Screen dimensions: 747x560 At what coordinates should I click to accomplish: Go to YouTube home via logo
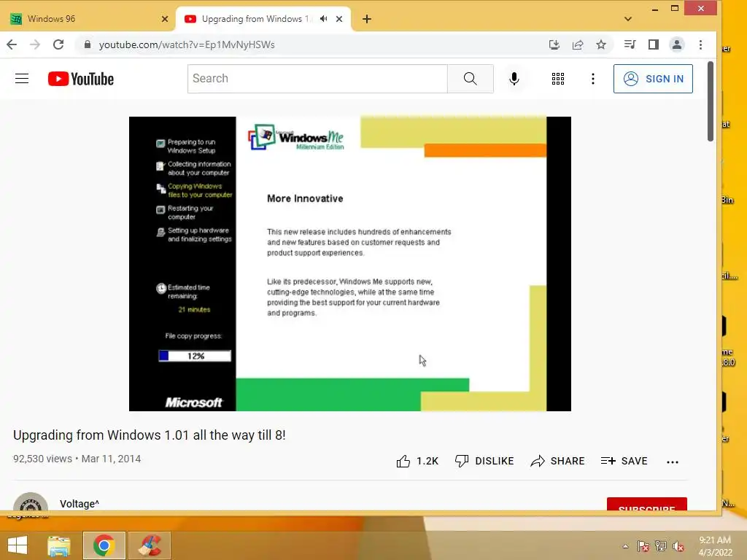81,79
